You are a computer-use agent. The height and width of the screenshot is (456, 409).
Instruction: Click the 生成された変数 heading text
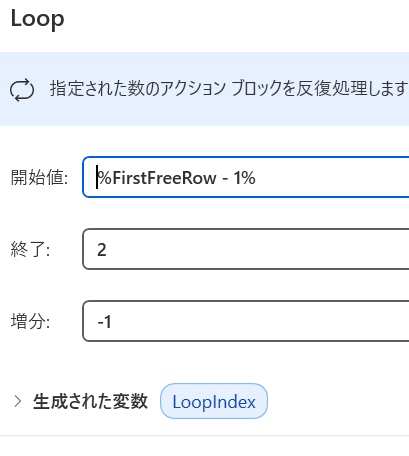click(x=90, y=401)
